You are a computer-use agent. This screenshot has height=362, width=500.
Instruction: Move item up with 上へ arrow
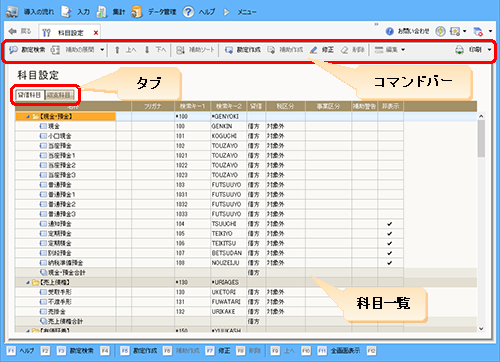[x=117, y=50]
